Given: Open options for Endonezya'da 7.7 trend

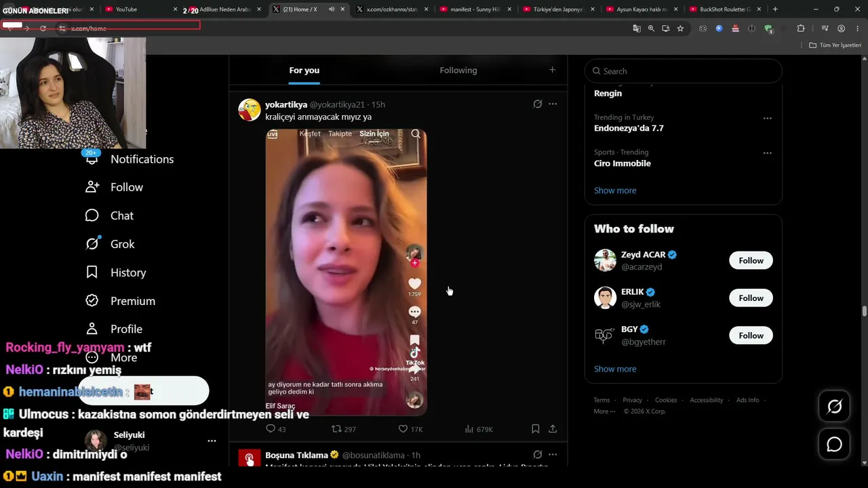Looking at the screenshot, I should 767,118.
